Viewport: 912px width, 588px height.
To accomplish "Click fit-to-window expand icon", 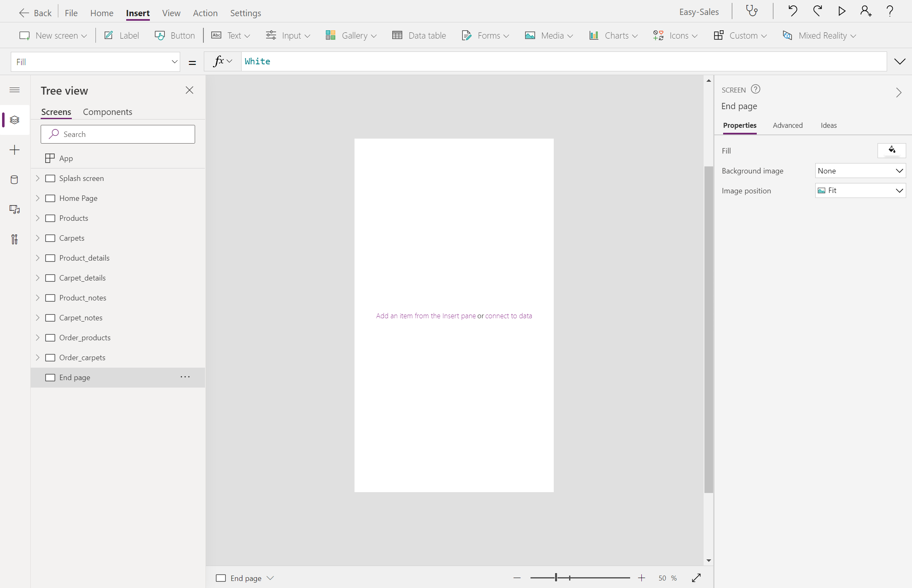I will click(x=697, y=578).
